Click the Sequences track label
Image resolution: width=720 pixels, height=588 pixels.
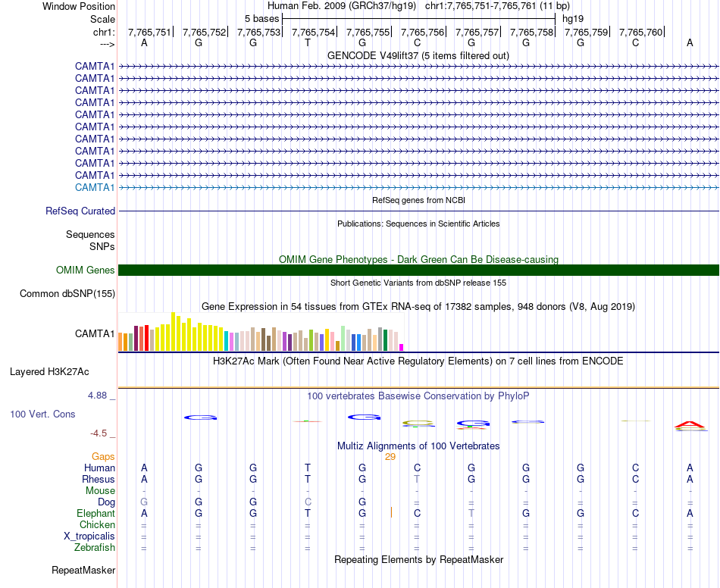pos(90,235)
